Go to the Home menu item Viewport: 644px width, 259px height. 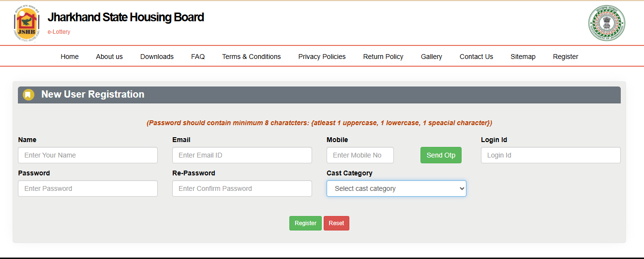[70, 57]
